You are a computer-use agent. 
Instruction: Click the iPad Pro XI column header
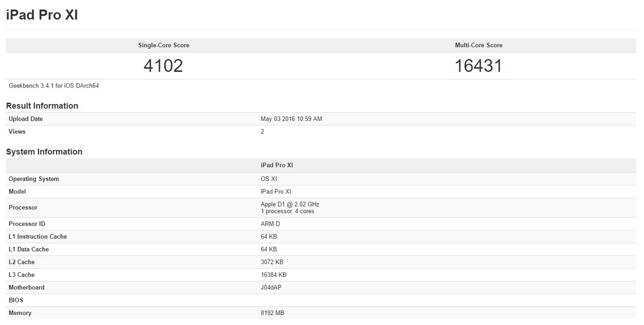click(x=277, y=165)
